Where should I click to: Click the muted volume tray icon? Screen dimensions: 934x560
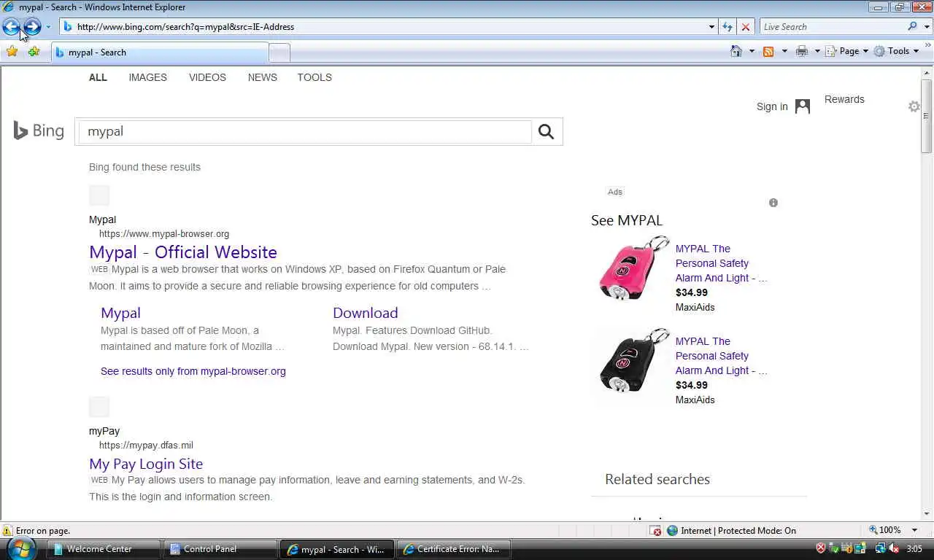pyautogui.click(x=895, y=548)
